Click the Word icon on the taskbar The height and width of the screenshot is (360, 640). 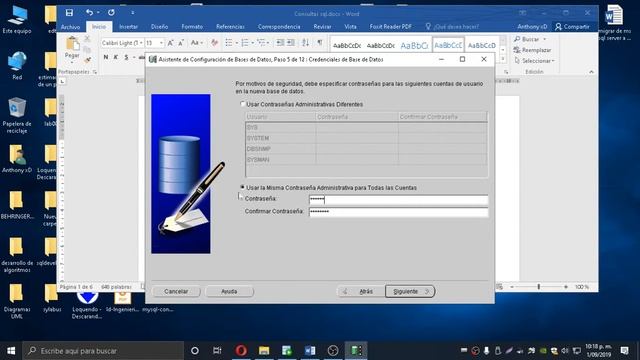(310, 350)
